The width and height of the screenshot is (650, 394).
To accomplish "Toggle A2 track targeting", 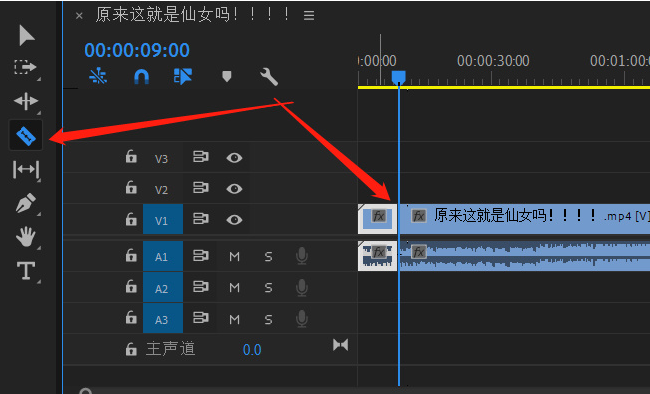I will (163, 288).
